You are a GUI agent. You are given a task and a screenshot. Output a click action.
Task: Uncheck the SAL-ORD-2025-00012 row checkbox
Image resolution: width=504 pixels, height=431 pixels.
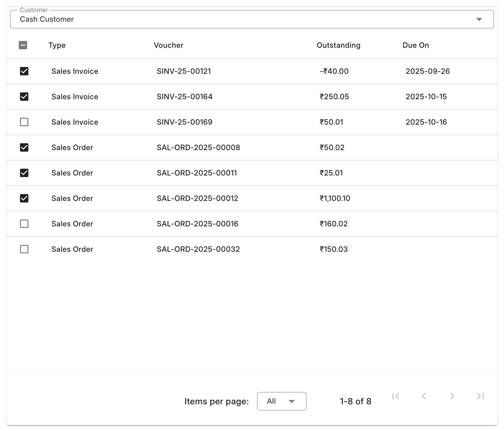pyautogui.click(x=24, y=198)
